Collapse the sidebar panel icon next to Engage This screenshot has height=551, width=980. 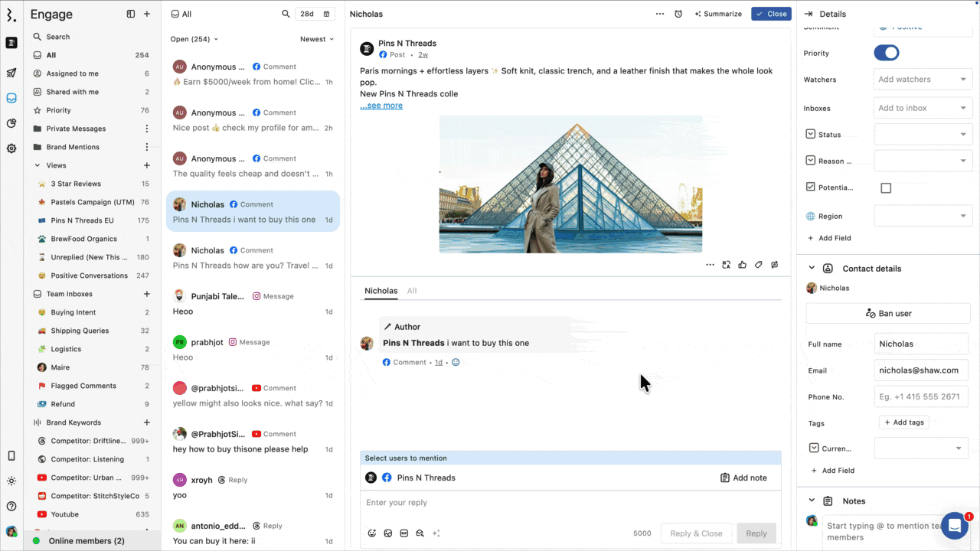tap(131, 14)
